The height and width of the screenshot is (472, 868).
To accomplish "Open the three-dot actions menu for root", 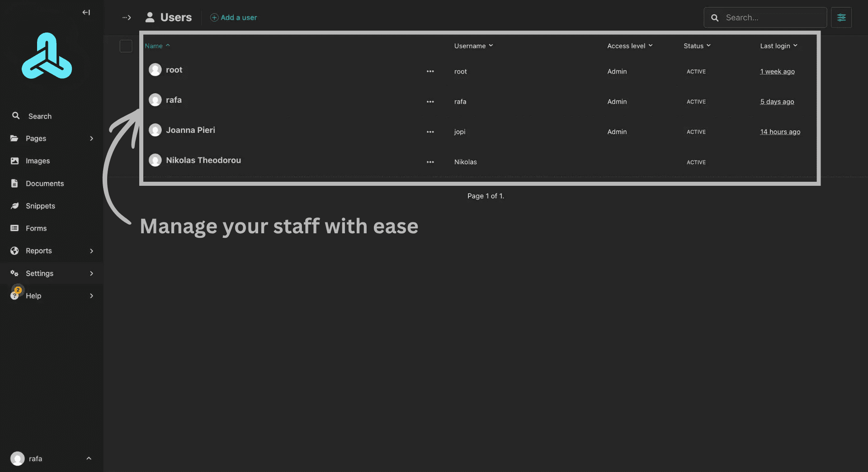I will tap(430, 71).
